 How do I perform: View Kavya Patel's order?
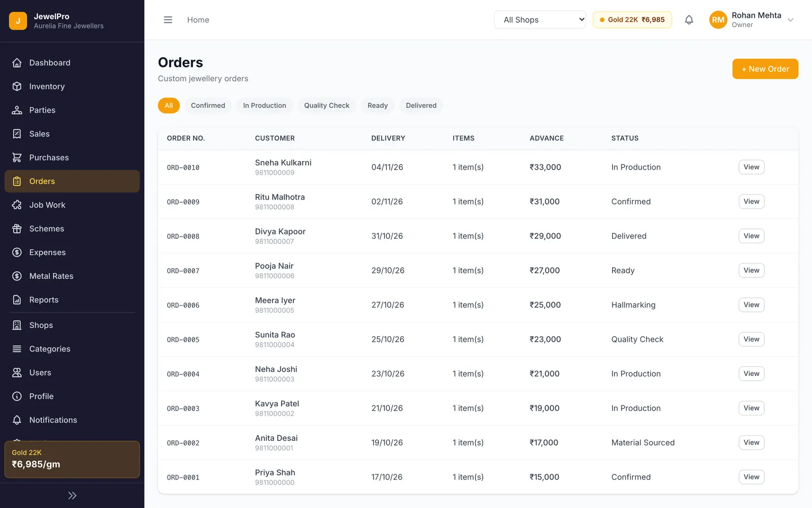(x=751, y=408)
